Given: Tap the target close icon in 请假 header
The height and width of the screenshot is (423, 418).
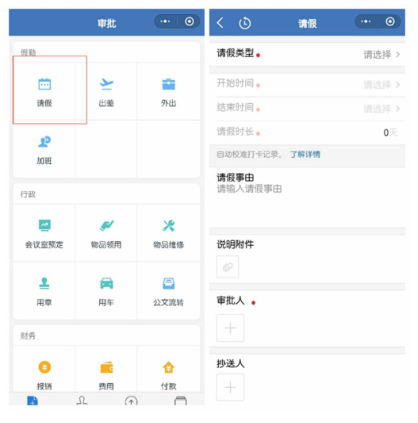Looking at the screenshot, I should 390,22.
